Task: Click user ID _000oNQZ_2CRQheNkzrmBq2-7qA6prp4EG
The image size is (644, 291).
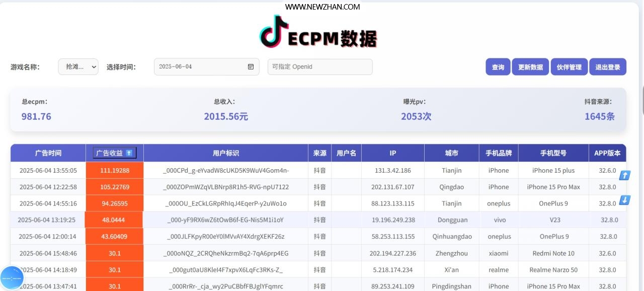Action: (x=226, y=253)
